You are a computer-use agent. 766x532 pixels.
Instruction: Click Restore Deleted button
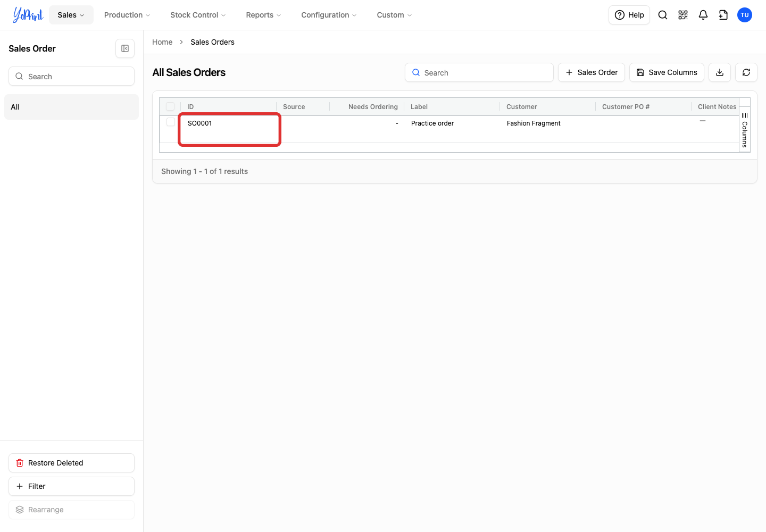(x=71, y=463)
